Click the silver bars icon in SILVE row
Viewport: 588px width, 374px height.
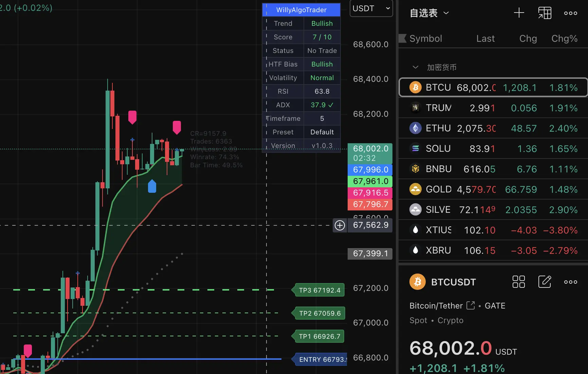415,209
